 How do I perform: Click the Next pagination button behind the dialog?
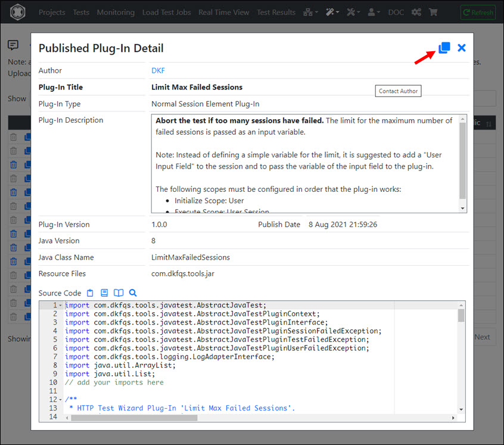(x=482, y=337)
